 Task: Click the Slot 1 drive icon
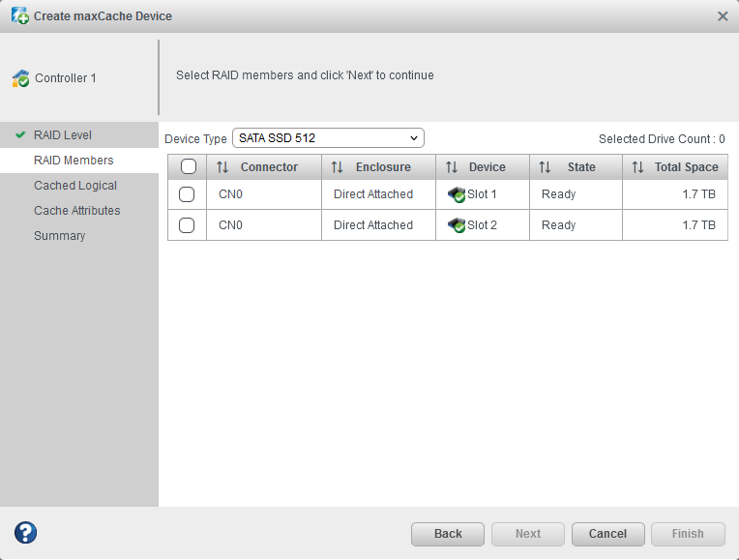click(x=457, y=194)
